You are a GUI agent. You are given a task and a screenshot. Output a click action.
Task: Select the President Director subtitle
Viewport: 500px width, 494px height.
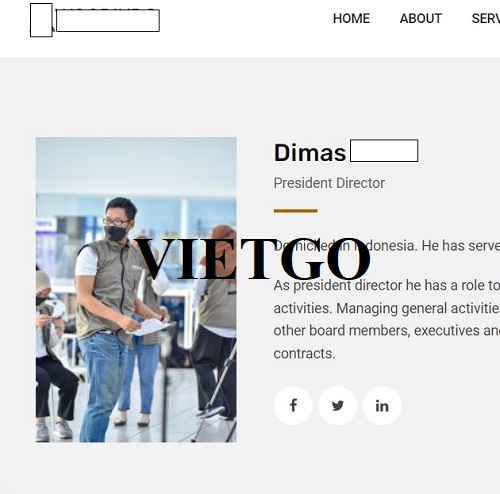click(x=329, y=183)
